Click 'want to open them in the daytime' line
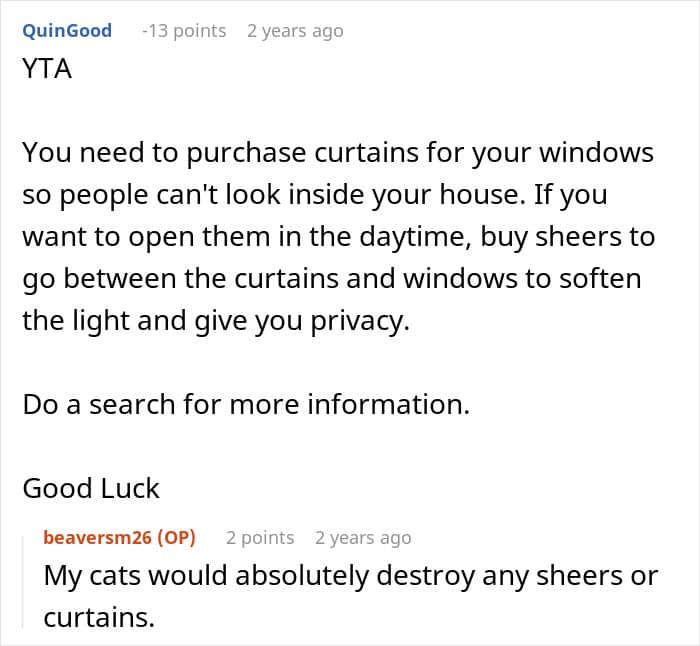The height and width of the screenshot is (646, 700). [339, 237]
